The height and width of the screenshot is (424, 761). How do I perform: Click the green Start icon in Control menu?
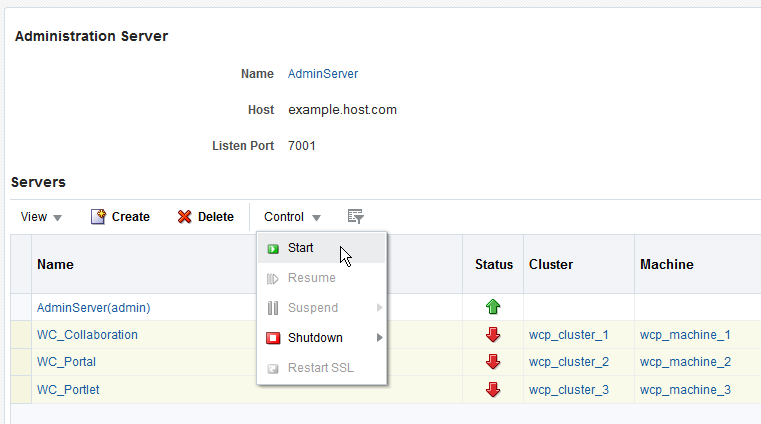[x=273, y=249]
